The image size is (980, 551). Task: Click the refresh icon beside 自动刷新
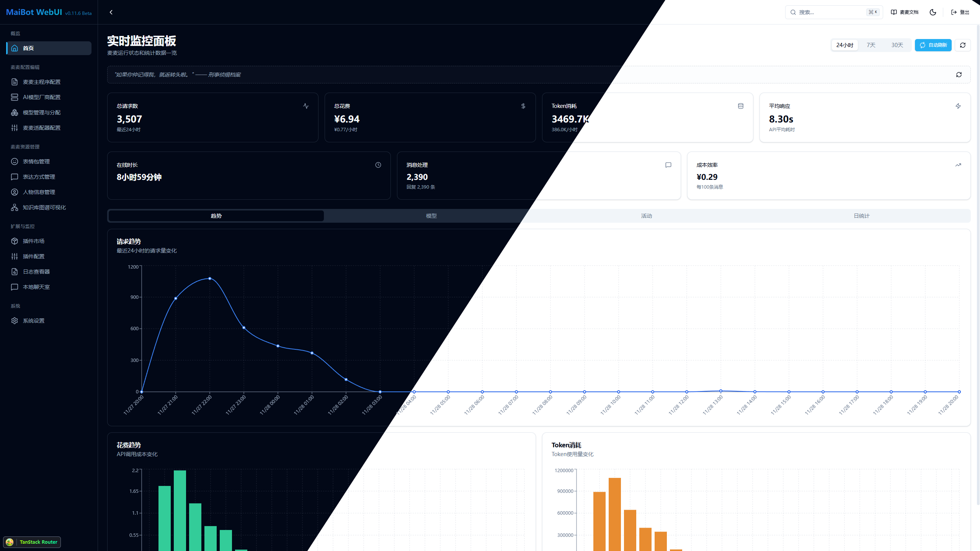point(962,45)
